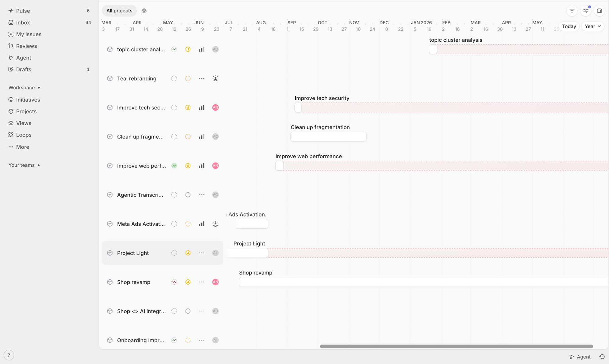This screenshot has width=609, height=364.
Task: Click the horizontal timeline scrollbar
Action: pyautogui.click(x=456, y=346)
